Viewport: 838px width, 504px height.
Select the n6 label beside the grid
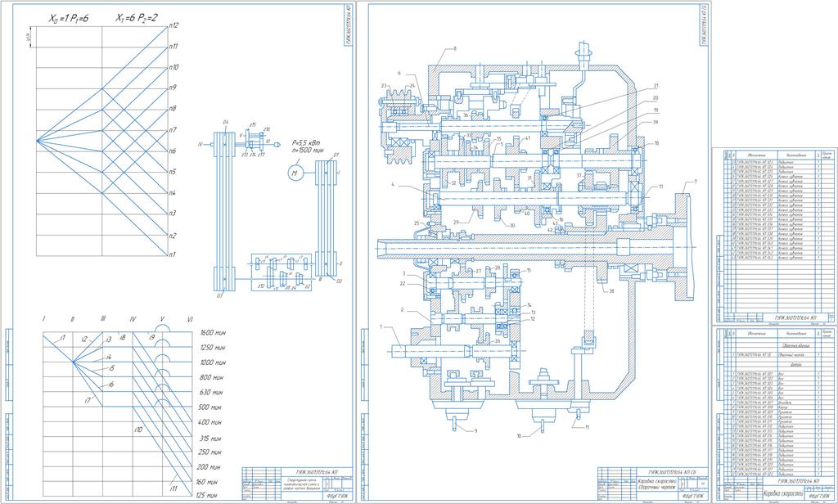[x=173, y=151]
